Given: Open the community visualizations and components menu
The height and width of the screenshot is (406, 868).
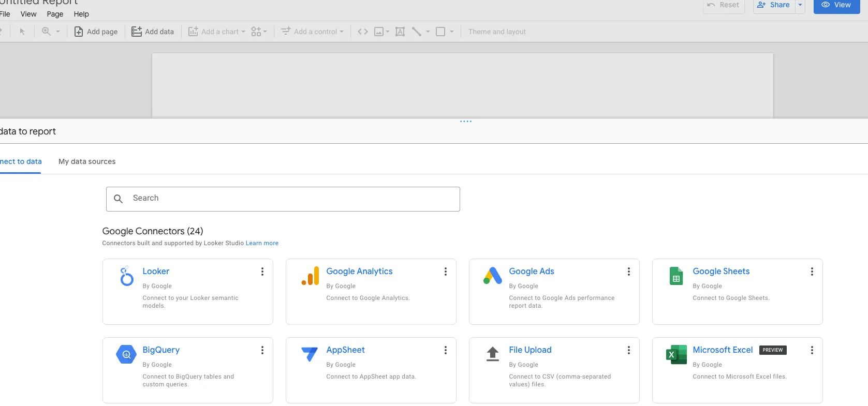Looking at the screenshot, I should (259, 32).
